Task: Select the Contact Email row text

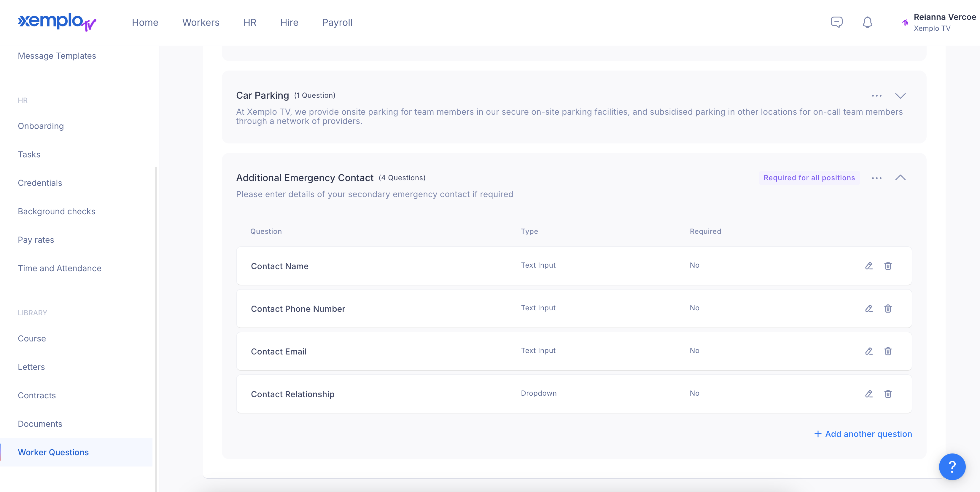Action: click(x=279, y=351)
